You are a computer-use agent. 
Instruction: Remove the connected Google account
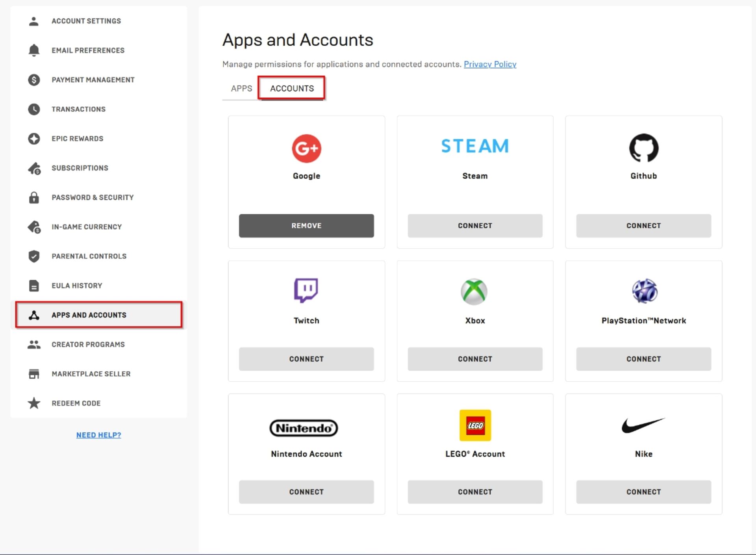[306, 226]
